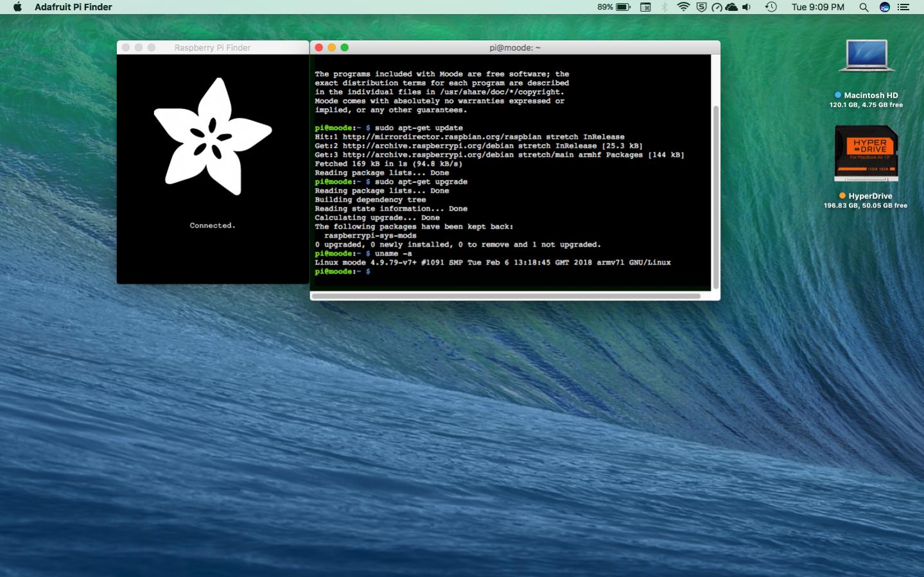Click 'Calculating upgrade... Done' line
The image size is (924, 577).
(x=377, y=218)
